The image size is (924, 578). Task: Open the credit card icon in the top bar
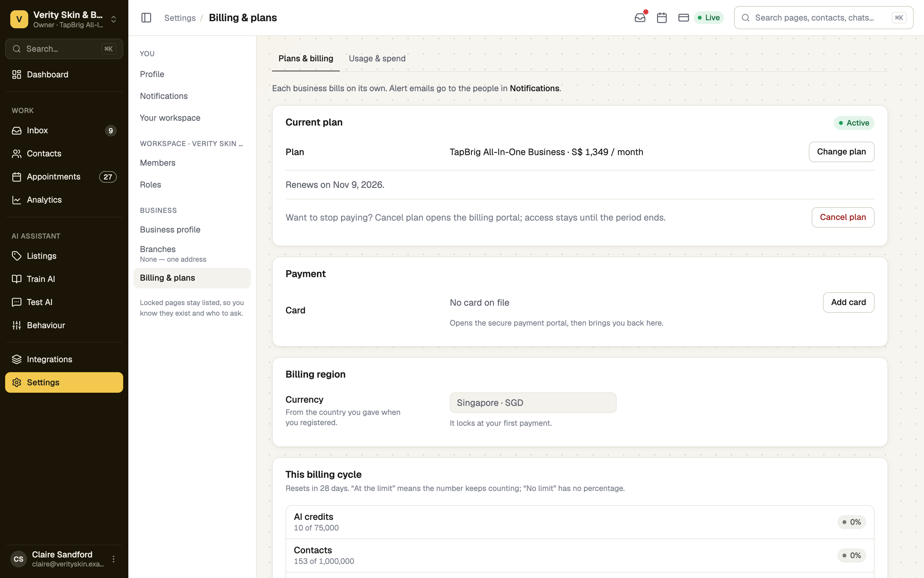[x=683, y=18]
